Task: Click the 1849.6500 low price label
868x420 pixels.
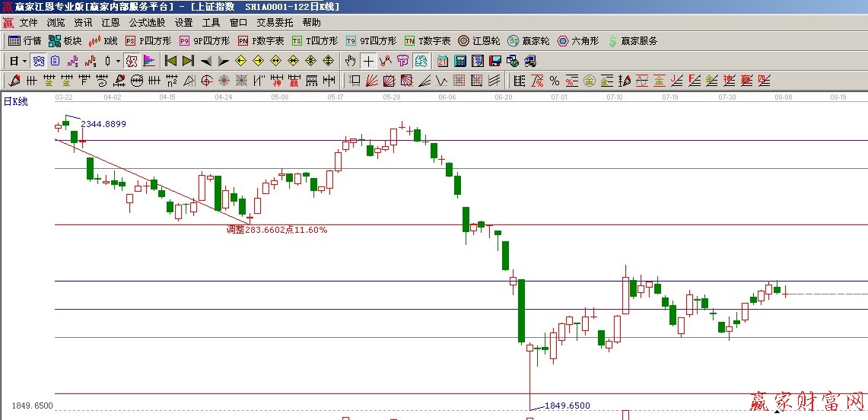Action: click(567, 406)
